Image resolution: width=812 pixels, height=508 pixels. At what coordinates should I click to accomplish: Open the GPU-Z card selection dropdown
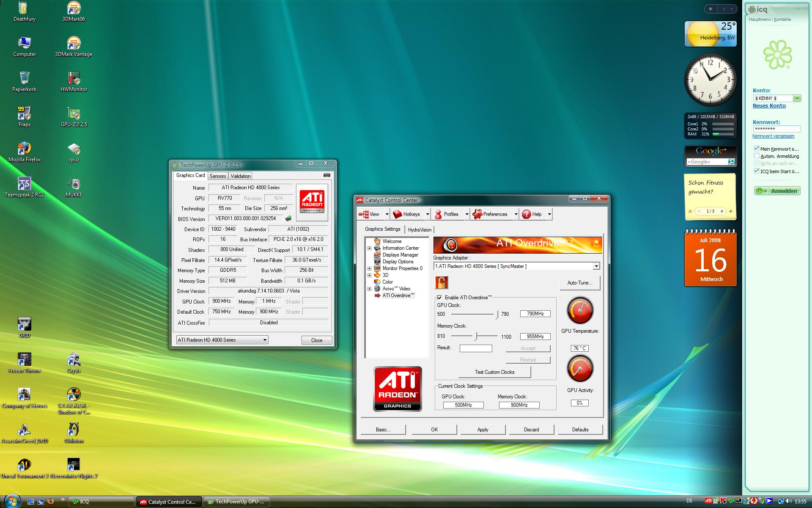pos(265,340)
